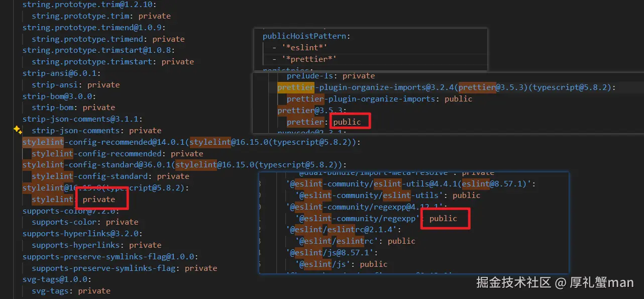The width and height of the screenshot is (644, 299).
Task: Click the 'prelude-ls: private' line
Action: [331, 76]
